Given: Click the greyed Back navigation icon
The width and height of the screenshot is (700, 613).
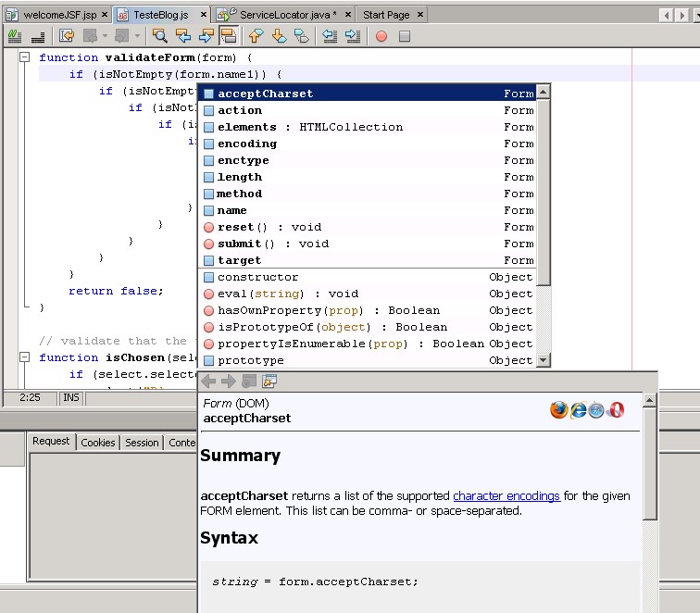Looking at the screenshot, I should point(90,36).
